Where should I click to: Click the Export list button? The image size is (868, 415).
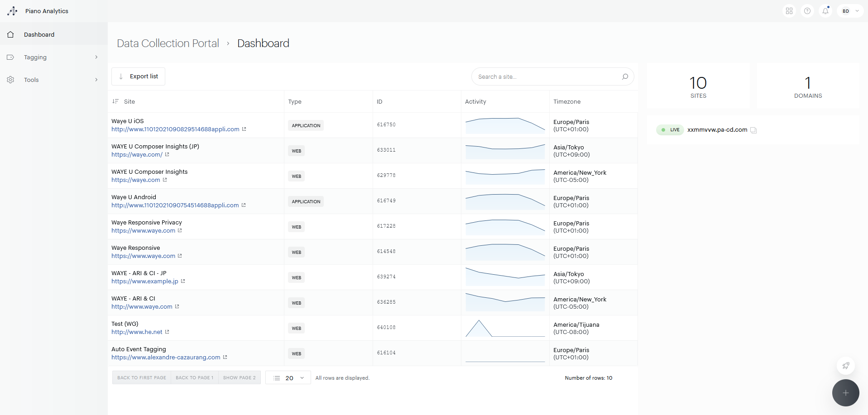tap(138, 76)
